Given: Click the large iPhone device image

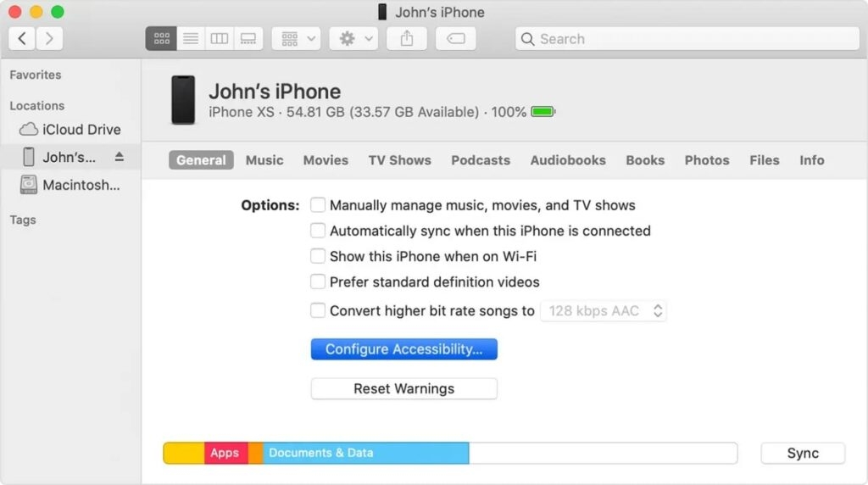Looking at the screenshot, I should 183,100.
